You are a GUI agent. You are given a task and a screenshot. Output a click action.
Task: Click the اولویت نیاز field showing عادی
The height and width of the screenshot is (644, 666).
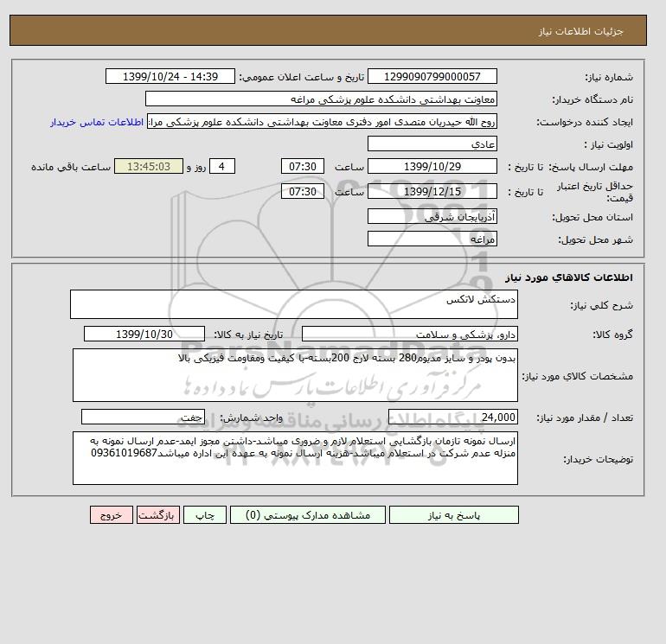[x=432, y=143]
